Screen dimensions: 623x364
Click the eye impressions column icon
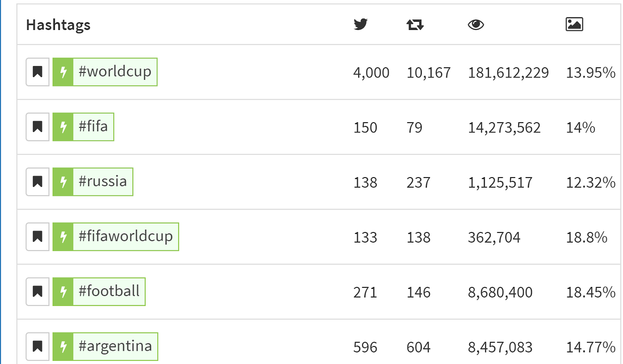point(475,25)
